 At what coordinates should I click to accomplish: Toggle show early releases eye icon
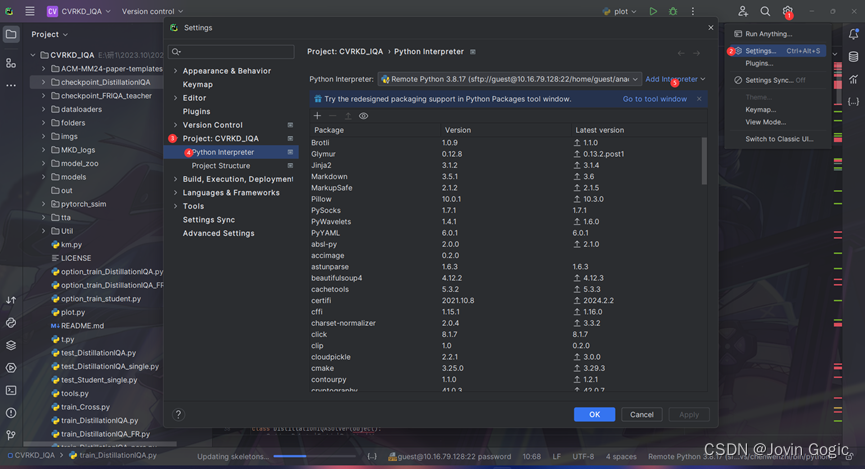pyautogui.click(x=364, y=116)
